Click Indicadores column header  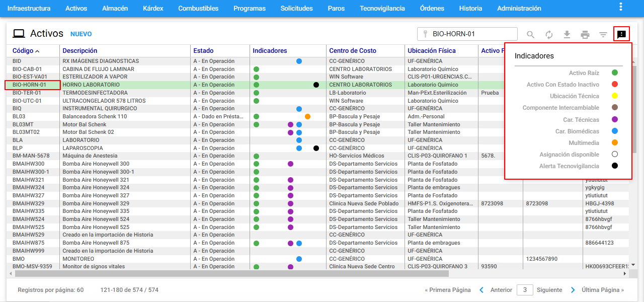coord(270,51)
